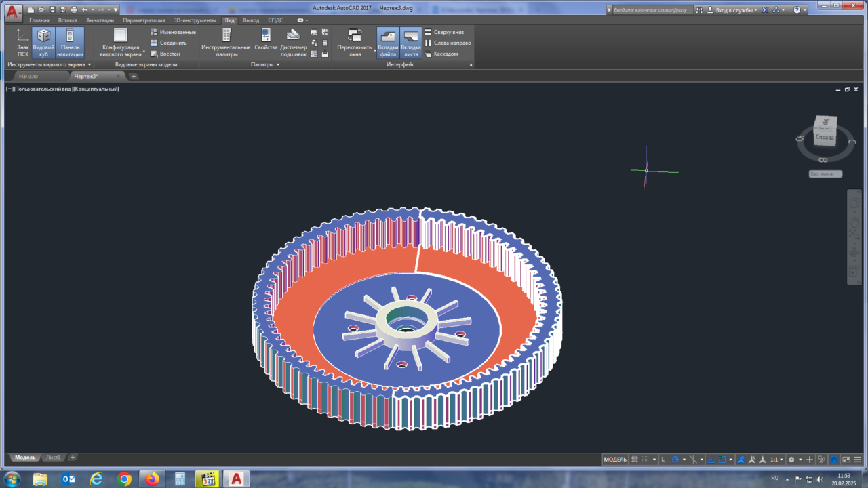Open status bar customization menu icon
This screenshot has height=488, width=868.
pyautogui.click(x=857, y=460)
